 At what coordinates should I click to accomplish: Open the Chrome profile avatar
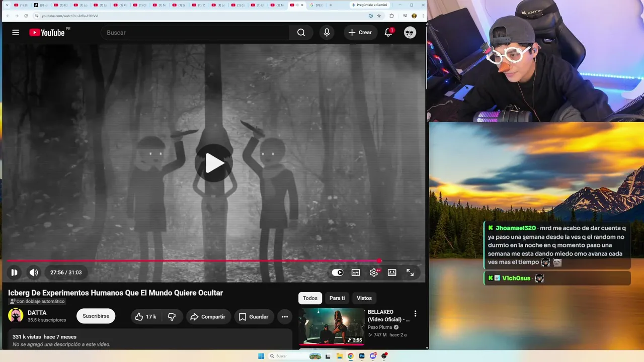414,16
